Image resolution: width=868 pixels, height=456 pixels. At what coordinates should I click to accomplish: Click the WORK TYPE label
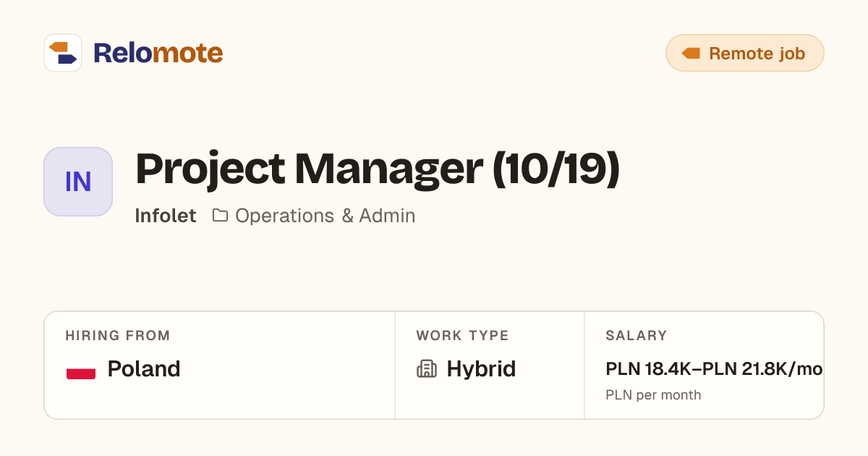click(x=463, y=336)
